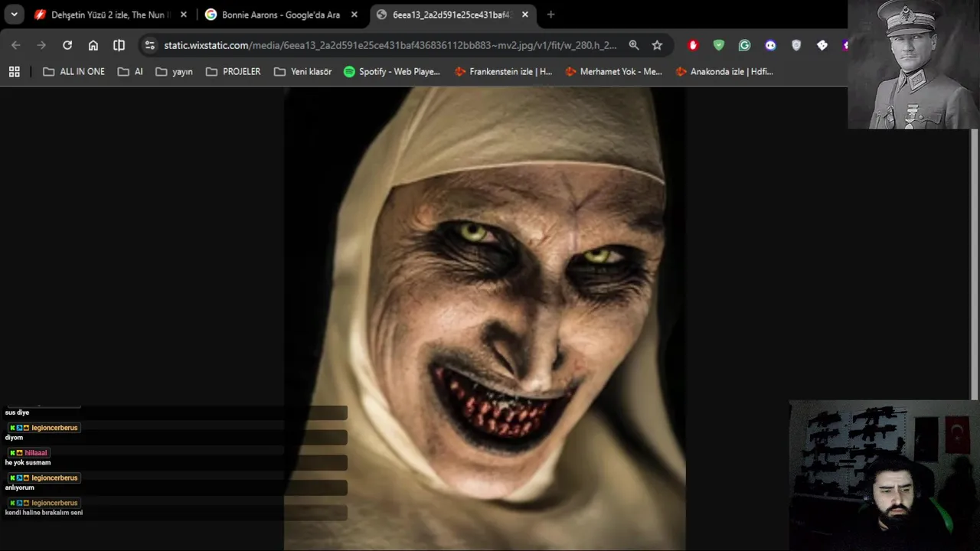Click chat message 'he yok susmam'
Viewport: 980px width, 551px height.
tap(28, 462)
